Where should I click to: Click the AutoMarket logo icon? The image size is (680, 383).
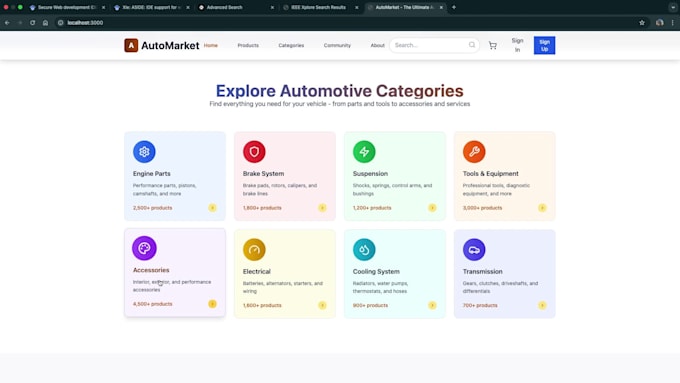pos(131,45)
